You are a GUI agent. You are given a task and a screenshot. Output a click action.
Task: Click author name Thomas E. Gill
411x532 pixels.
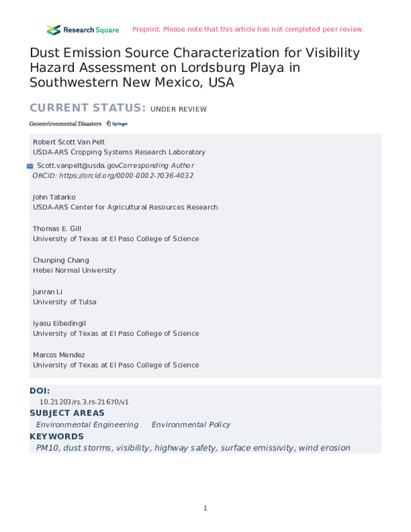click(x=57, y=228)
